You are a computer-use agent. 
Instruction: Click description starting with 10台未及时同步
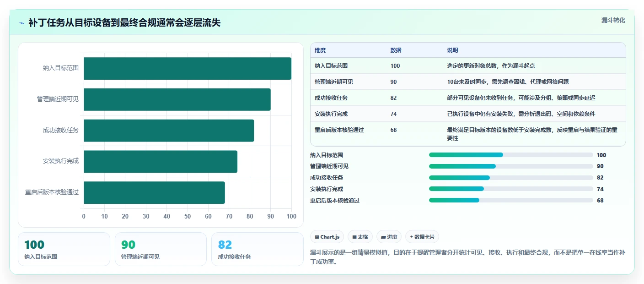coord(508,82)
